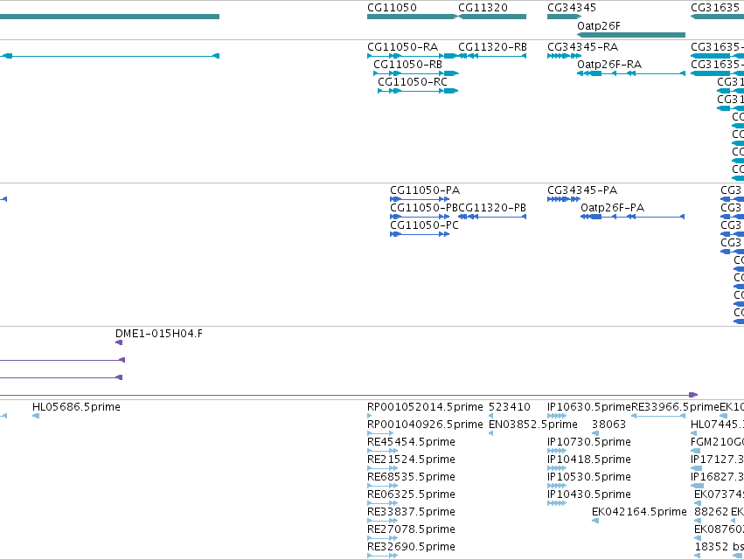Highlight EST label IP10530.5prime
Image resolution: width=744 pixels, height=560 pixels.
tap(589, 477)
